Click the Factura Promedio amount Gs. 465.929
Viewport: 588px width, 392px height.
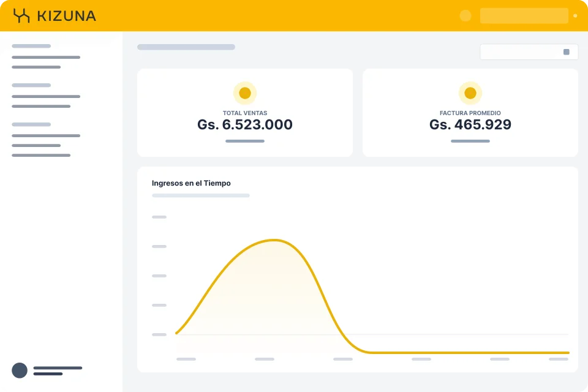[x=470, y=125]
